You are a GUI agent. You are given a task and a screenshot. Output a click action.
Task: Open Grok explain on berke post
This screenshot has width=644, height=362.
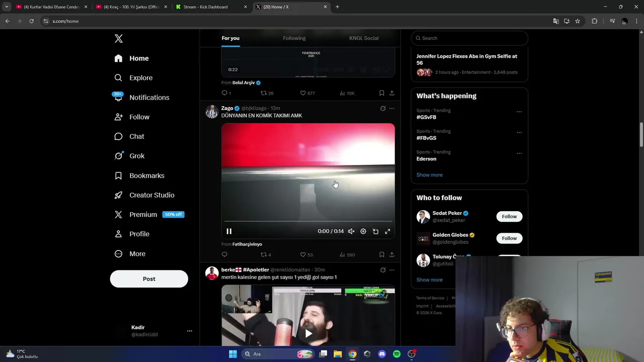(383, 270)
